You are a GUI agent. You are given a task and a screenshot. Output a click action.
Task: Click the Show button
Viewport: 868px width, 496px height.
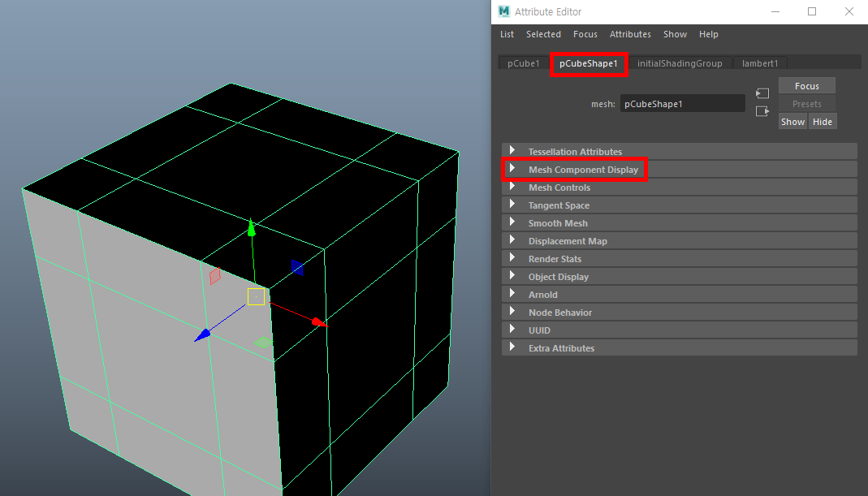[x=792, y=121]
